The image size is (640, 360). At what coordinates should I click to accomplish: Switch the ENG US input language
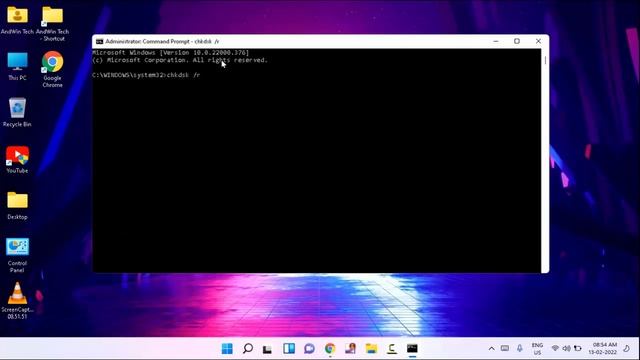click(538, 349)
